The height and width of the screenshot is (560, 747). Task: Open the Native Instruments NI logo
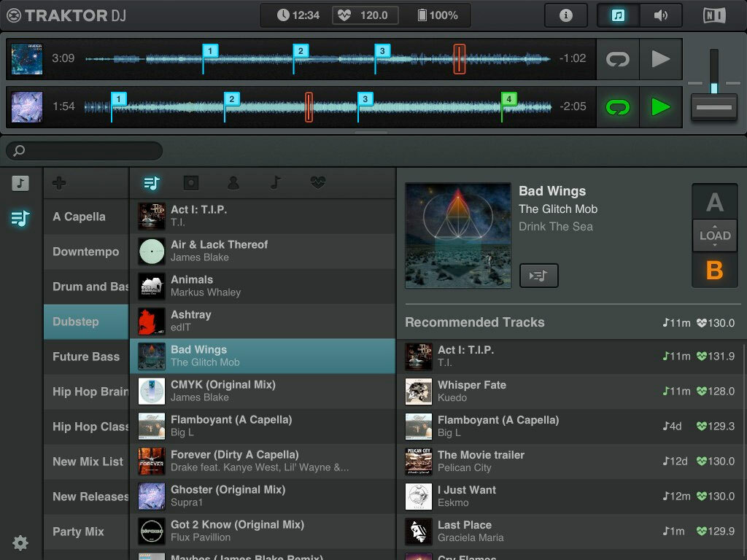714,15
